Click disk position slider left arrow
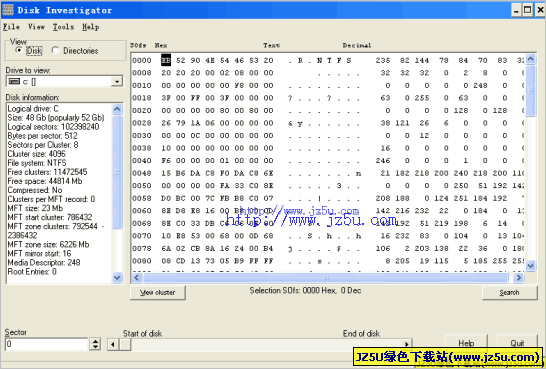This screenshot has height=369, width=546. tap(112, 345)
